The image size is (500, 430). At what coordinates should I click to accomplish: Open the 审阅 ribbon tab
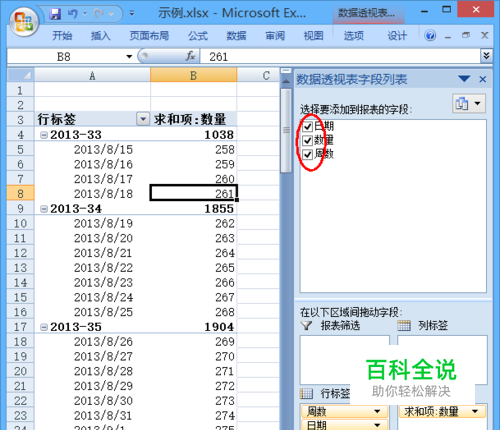[275, 35]
